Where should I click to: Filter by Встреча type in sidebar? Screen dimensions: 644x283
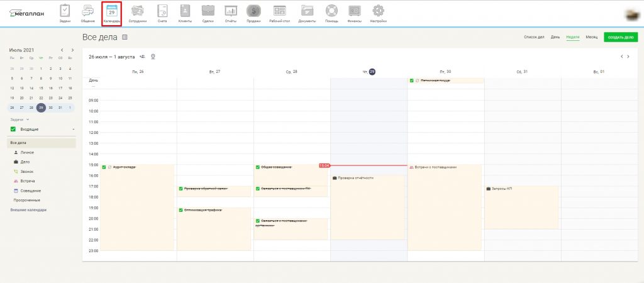click(28, 181)
